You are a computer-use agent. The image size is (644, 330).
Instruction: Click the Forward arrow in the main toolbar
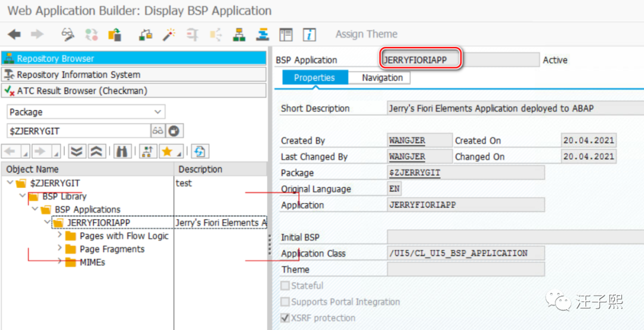37,34
